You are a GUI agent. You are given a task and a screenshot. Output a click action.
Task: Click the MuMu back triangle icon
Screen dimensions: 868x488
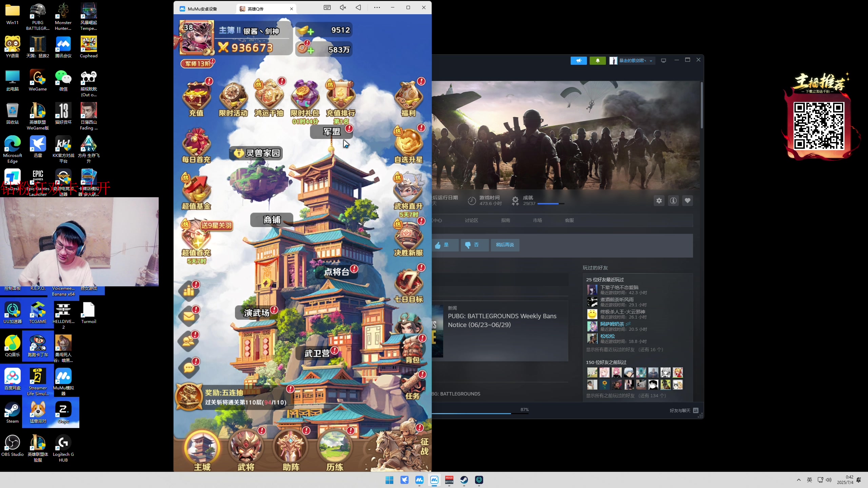358,7
